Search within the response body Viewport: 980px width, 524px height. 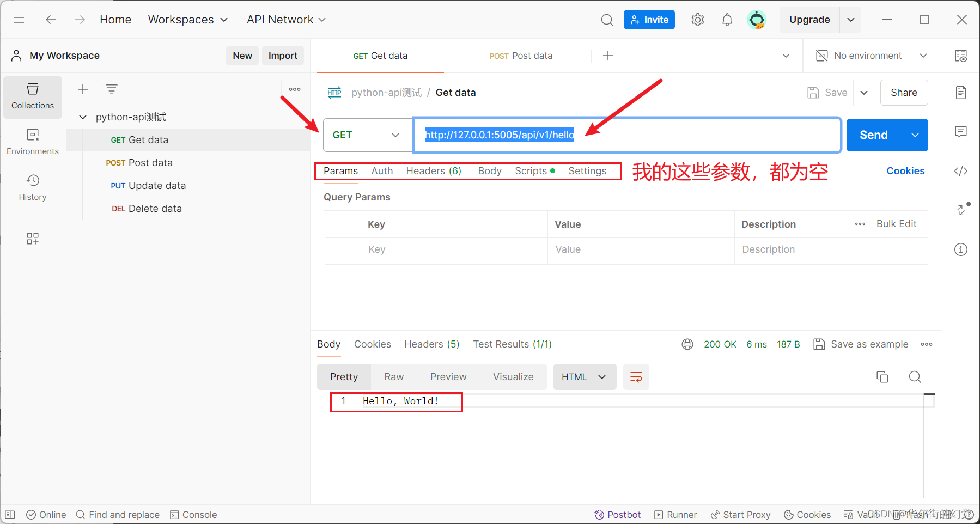(915, 377)
